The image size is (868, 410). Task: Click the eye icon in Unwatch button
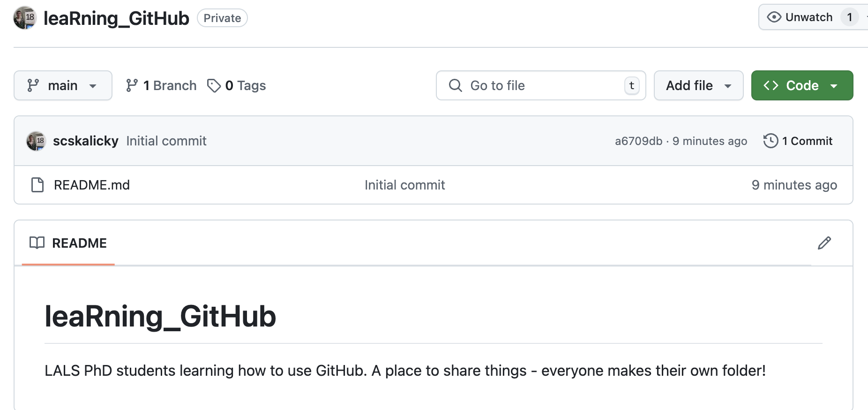774,17
